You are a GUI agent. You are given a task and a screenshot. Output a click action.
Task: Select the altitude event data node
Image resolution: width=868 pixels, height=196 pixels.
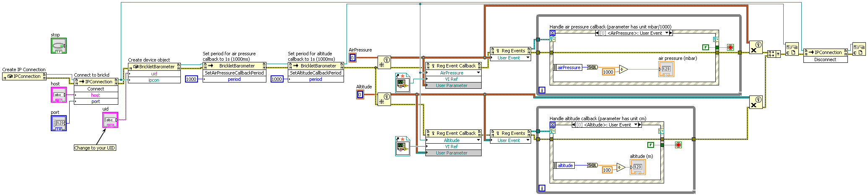[x=564, y=165]
